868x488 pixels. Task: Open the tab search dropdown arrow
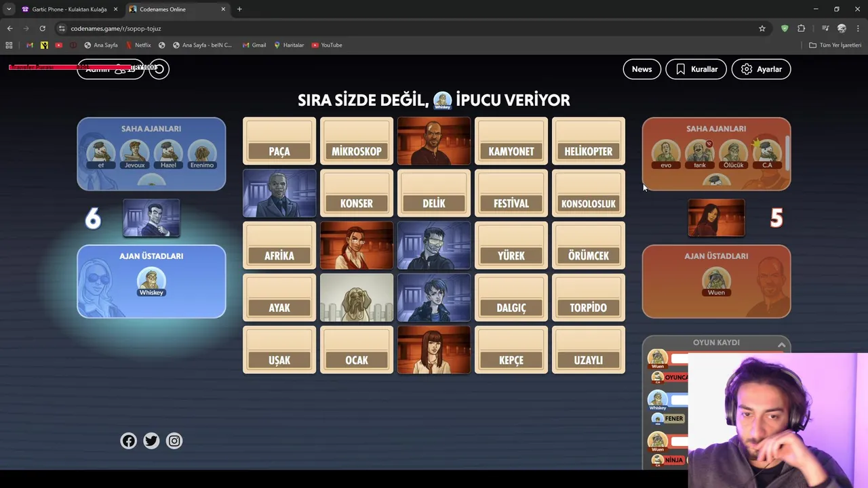coord(9,9)
